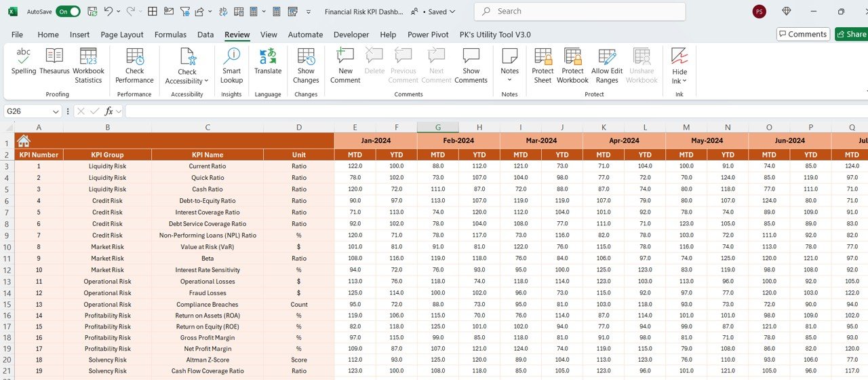
Task: Switch to the Formulas tab
Action: [170, 35]
